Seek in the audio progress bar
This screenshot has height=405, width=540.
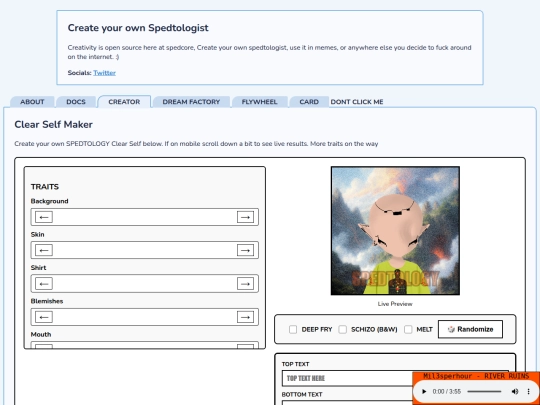(484, 392)
